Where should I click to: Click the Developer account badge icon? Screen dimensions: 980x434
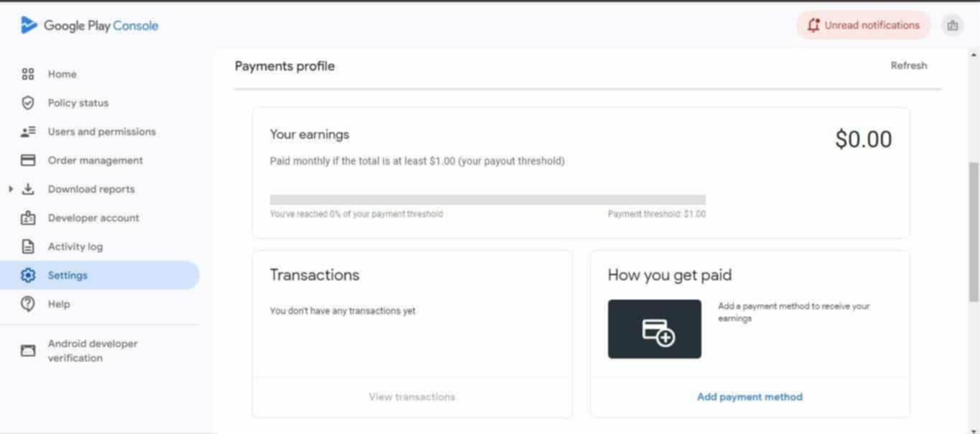click(x=28, y=218)
